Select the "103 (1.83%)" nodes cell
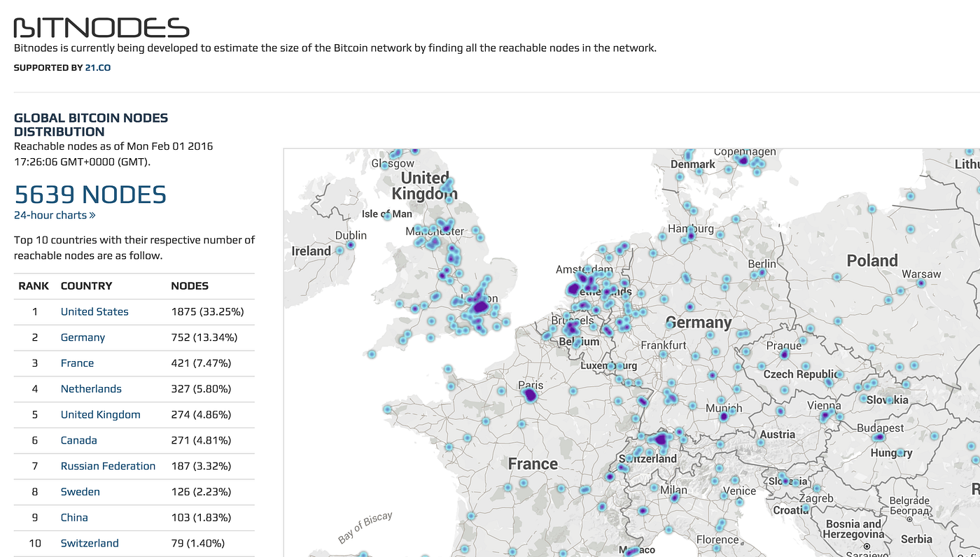The width and height of the screenshot is (980, 557). coord(202,517)
